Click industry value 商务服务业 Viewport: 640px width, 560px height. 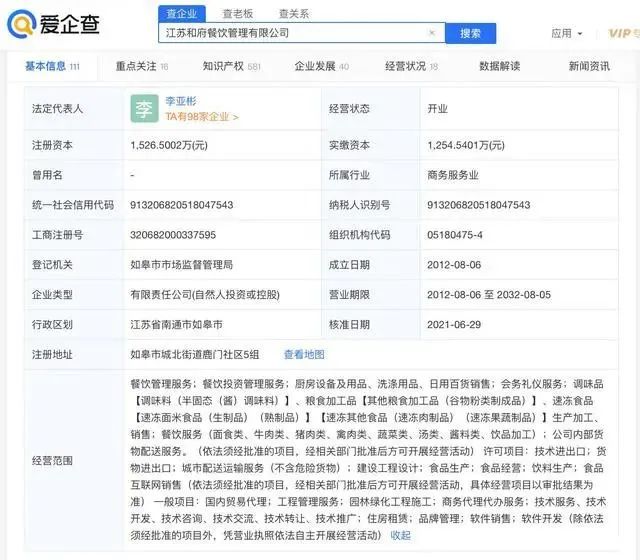(453, 175)
